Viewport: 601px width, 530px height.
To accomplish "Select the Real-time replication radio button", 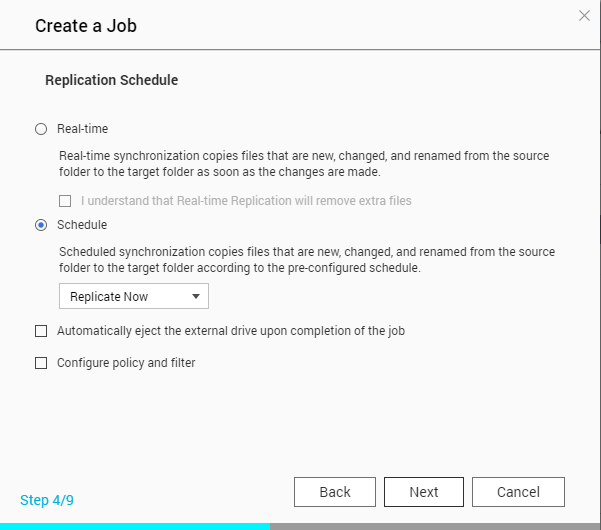I will pos(41,129).
